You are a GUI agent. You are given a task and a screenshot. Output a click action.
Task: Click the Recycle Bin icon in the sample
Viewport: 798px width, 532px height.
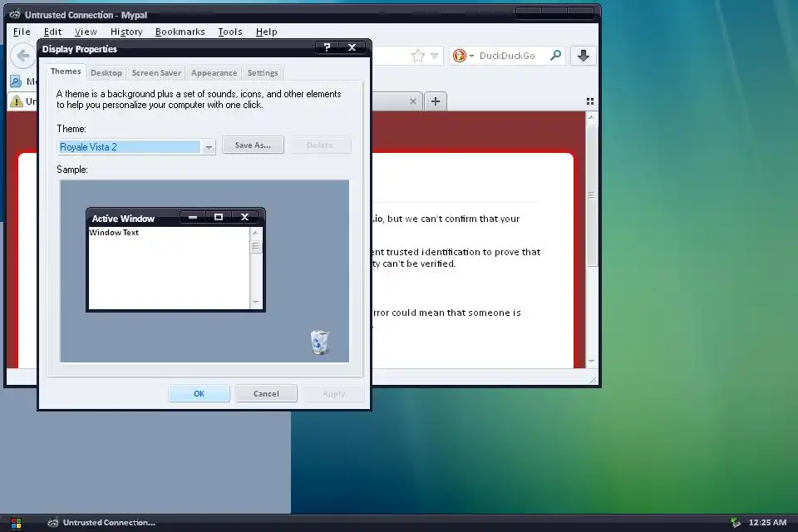coord(319,342)
